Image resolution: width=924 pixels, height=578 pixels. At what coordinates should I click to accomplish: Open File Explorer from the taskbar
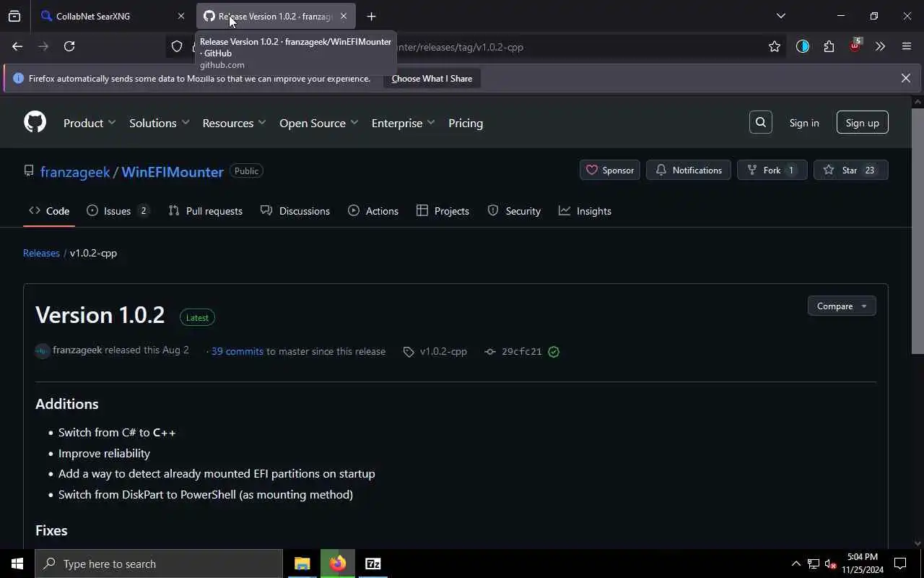coord(302,564)
